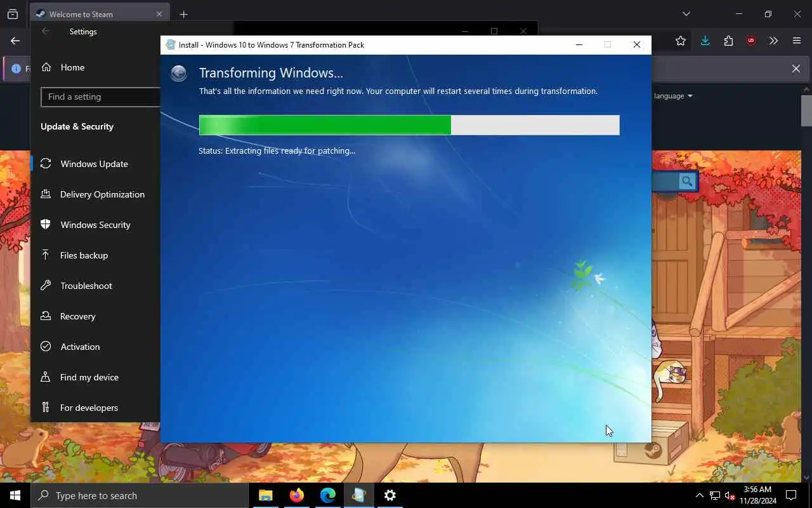Click the back arrow in Settings window
This screenshot has width=812, height=508.
[45, 31]
